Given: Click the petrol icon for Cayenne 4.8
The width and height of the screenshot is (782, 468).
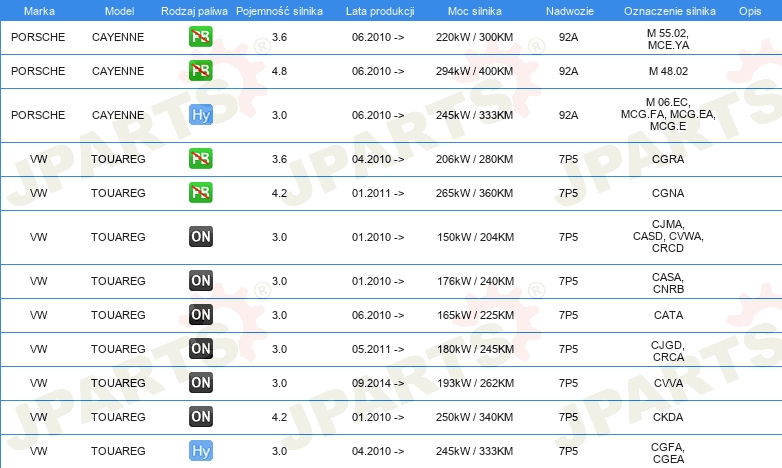Looking at the screenshot, I should click(x=200, y=70).
